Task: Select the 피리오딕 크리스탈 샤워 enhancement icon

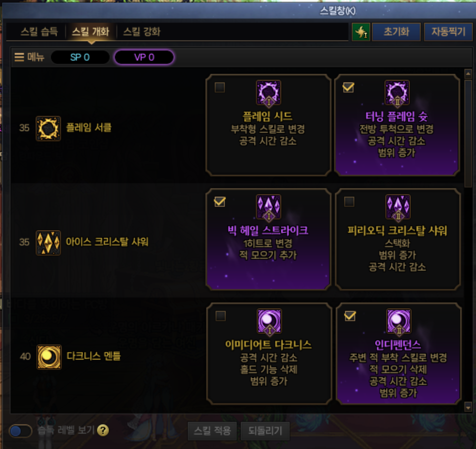Action: point(397,207)
